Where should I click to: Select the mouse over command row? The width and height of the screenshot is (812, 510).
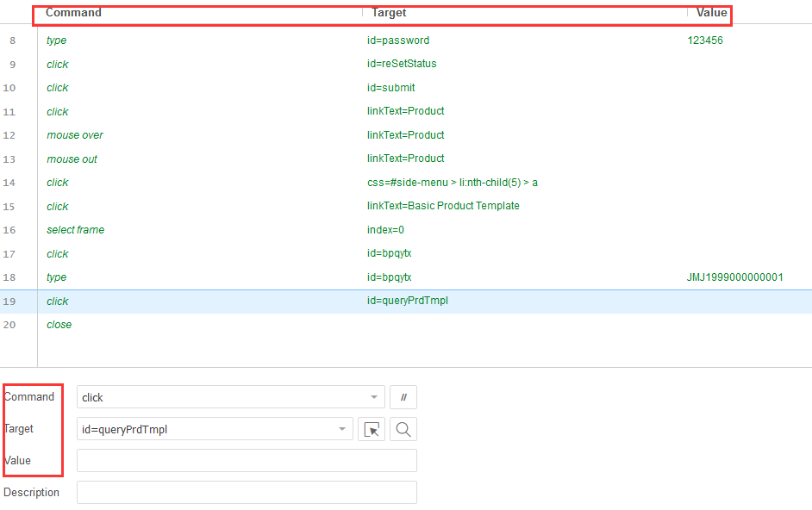click(x=75, y=135)
